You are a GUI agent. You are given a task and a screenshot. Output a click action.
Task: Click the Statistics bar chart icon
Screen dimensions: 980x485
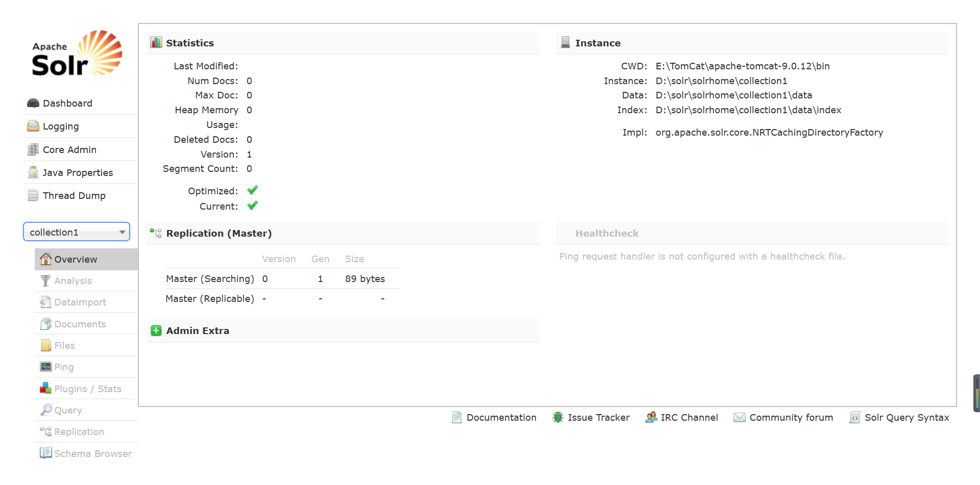click(156, 42)
